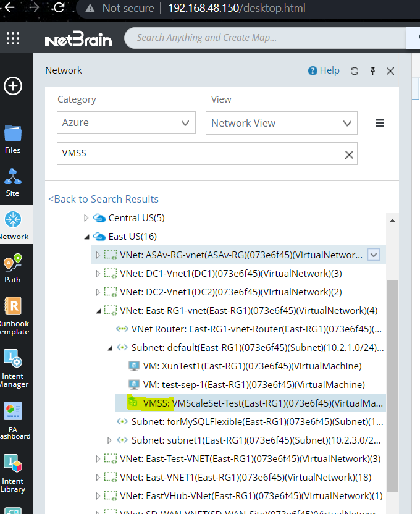The width and height of the screenshot is (420, 514).
Task: Open the Network View dropdown
Action: click(281, 123)
